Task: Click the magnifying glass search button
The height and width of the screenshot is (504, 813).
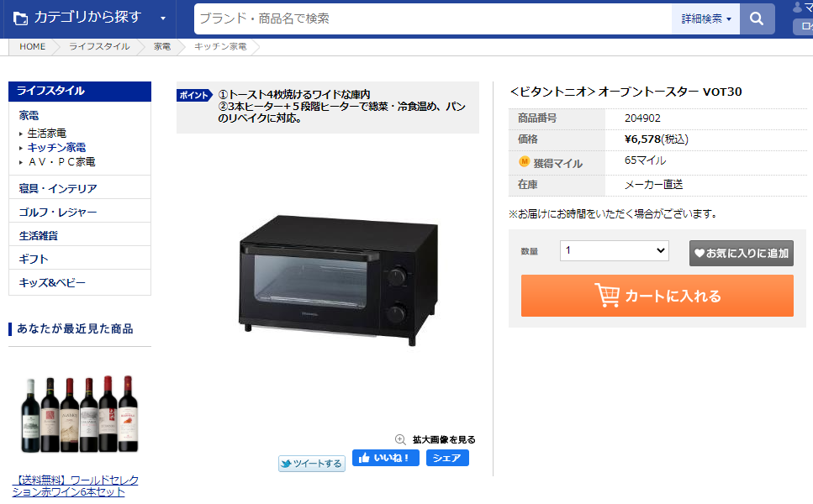Action: 757,19
